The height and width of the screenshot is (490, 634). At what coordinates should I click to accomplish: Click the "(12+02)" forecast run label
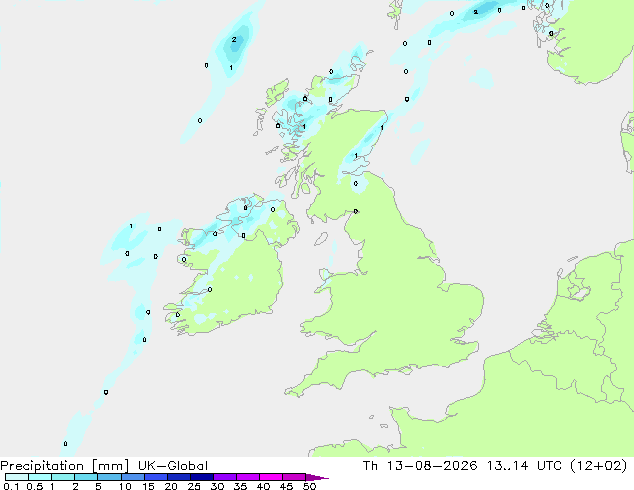click(x=598, y=466)
